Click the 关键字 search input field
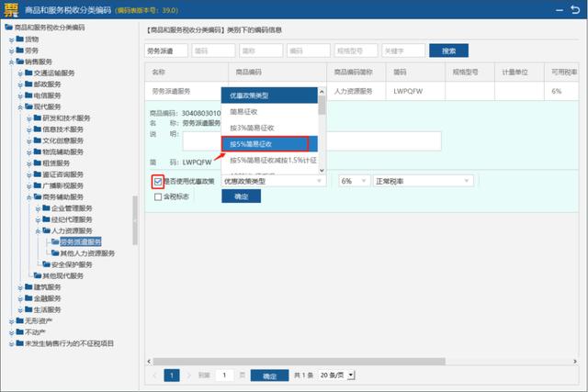 tap(403, 50)
